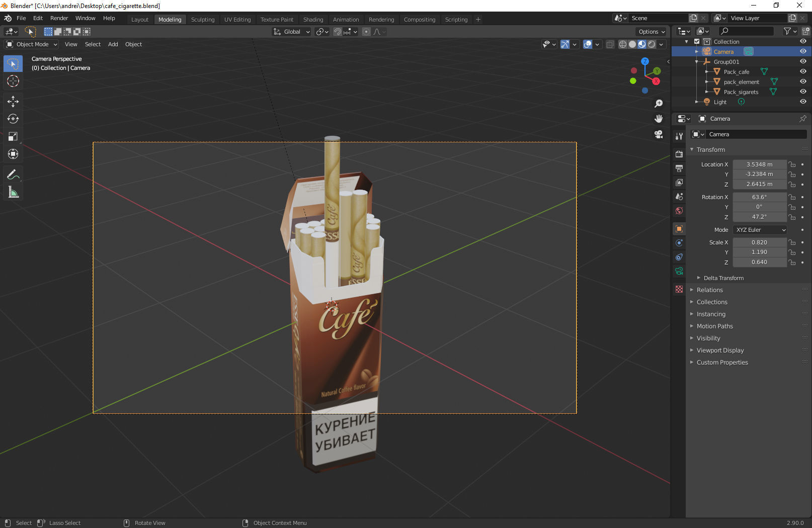The image size is (812, 528).
Task: Lock the Location X value
Action: point(792,164)
